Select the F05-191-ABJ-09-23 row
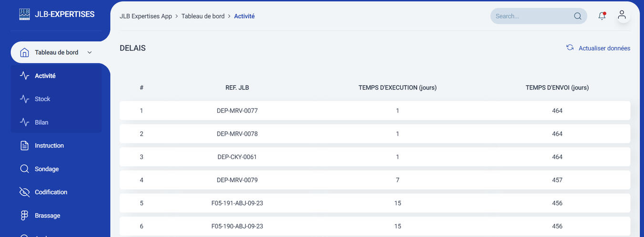This screenshot has height=237, width=644. [x=375, y=203]
